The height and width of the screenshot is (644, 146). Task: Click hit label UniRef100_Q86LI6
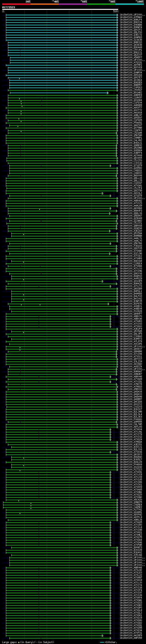131,214
